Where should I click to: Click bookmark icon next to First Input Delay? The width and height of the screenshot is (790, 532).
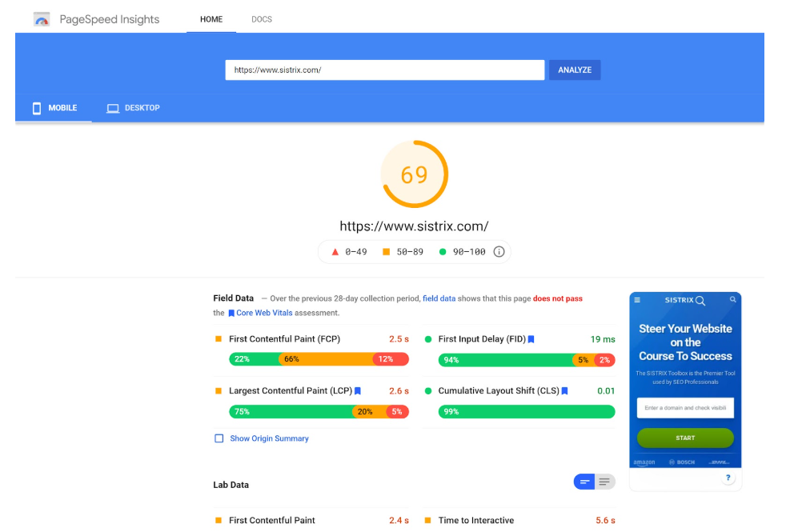pyautogui.click(x=531, y=339)
